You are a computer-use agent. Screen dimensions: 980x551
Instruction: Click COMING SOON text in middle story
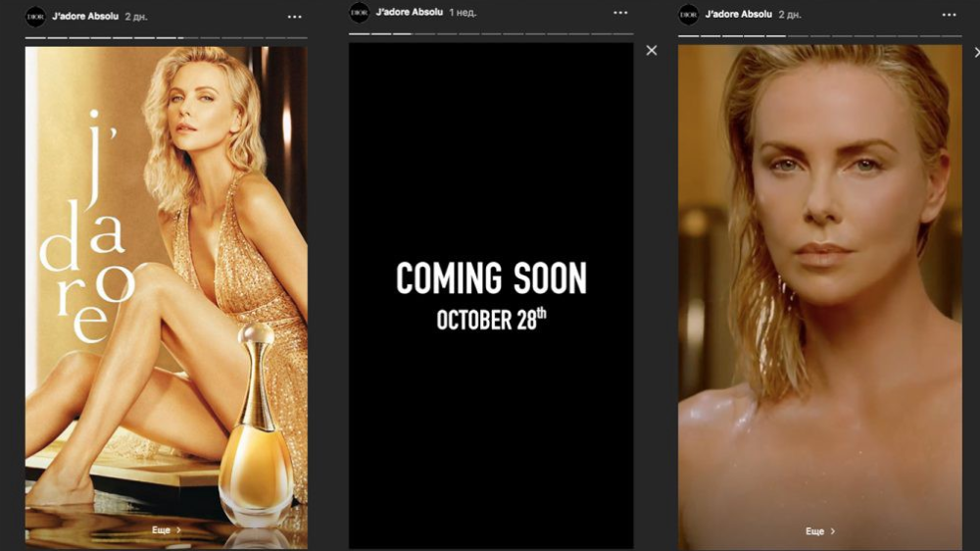tap(491, 278)
